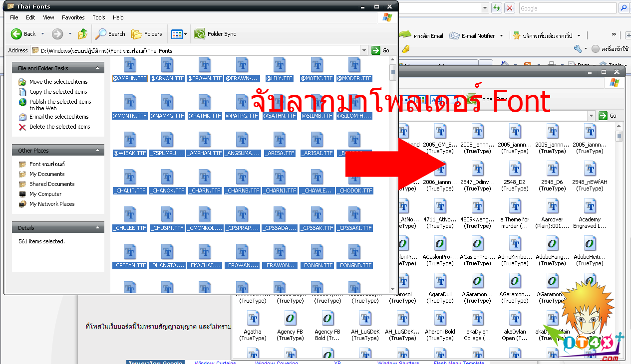Toggle the Folders pane button
The image size is (631, 364).
[147, 34]
